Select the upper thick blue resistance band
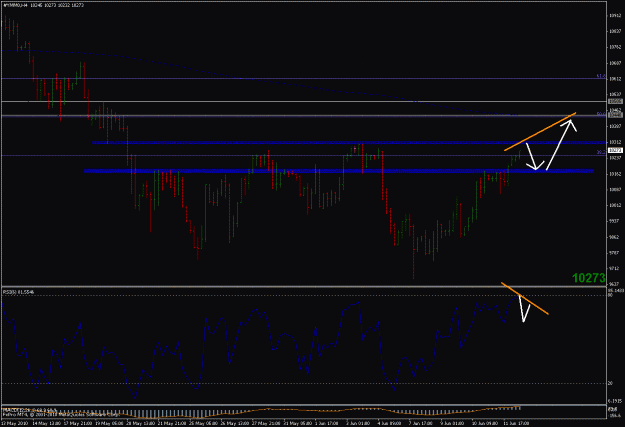Viewport: 625px width, 427px height. pos(349,142)
